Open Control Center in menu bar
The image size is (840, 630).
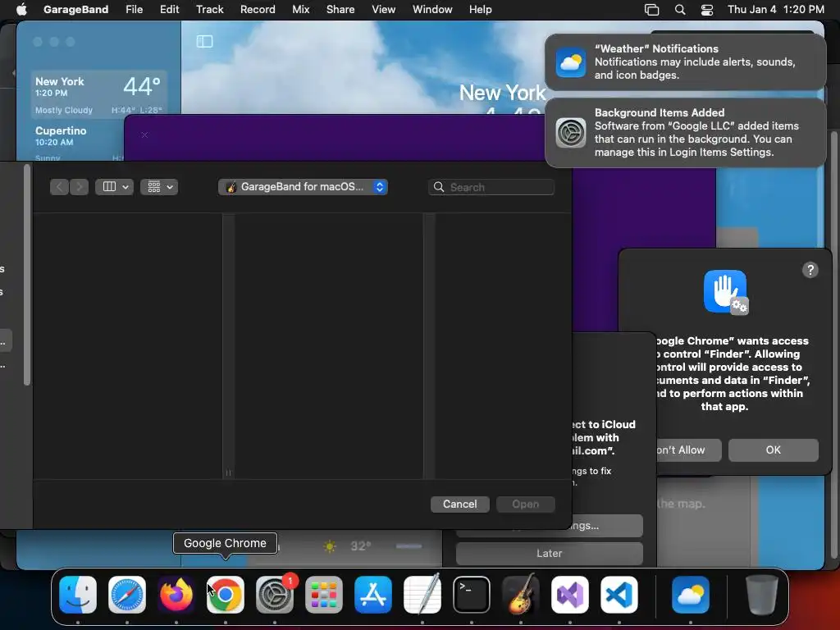(707, 9)
